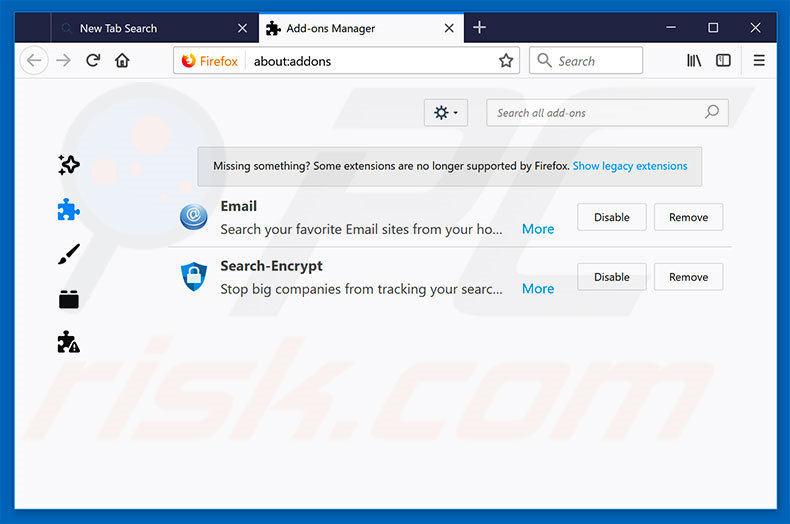Viewport: 790px width, 524px height.
Task: Open the Themes paintbrush category
Action: 69,254
